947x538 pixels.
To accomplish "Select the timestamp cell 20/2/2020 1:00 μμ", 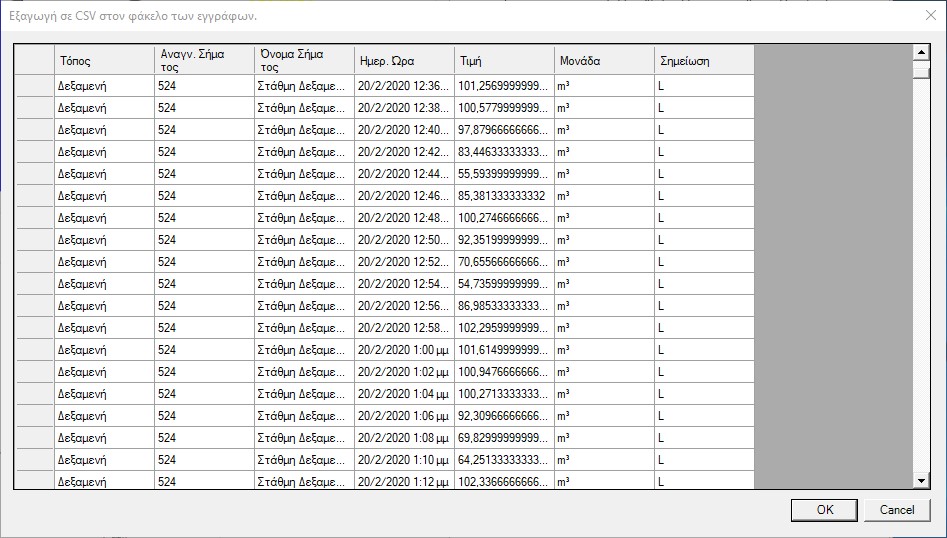I will pyautogui.click(x=404, y=350).
